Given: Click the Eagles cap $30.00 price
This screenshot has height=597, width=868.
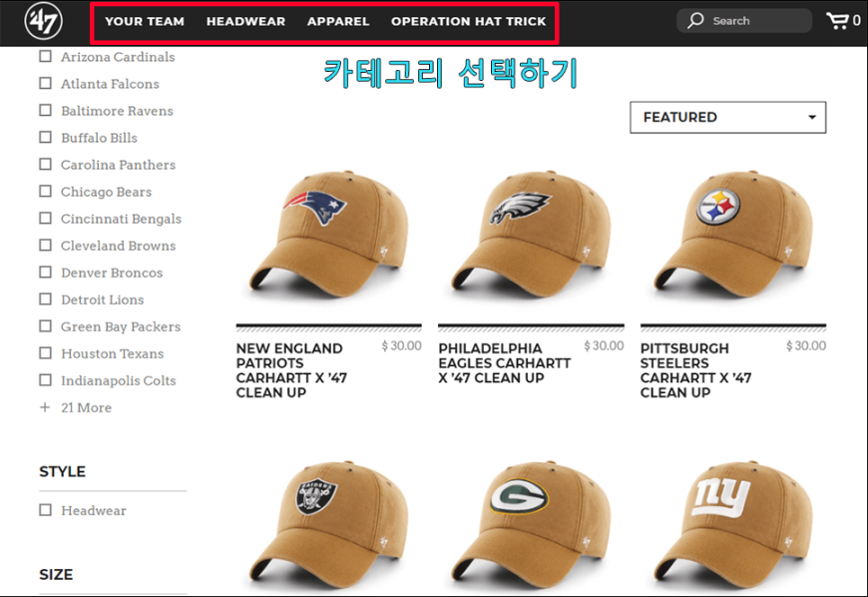Looking at the screenshot, I should point(604,346).
